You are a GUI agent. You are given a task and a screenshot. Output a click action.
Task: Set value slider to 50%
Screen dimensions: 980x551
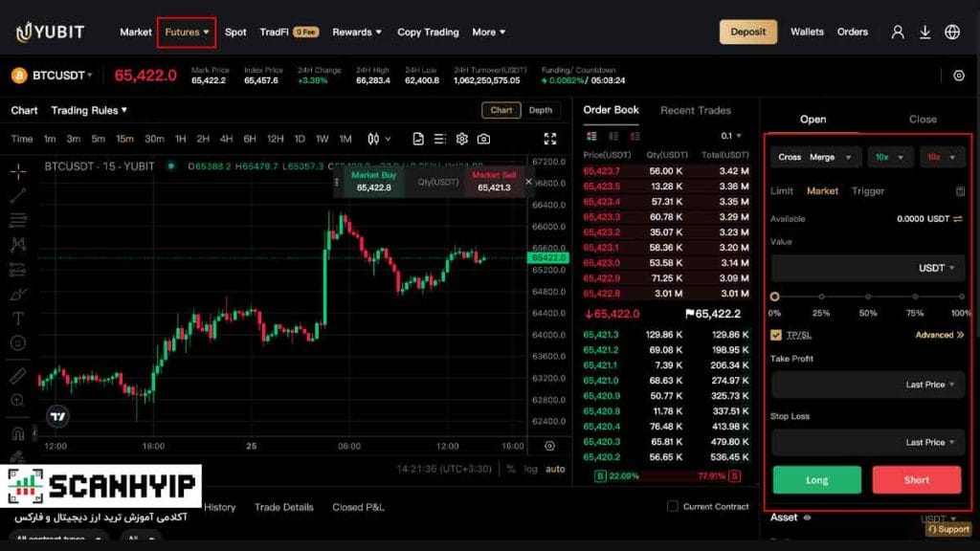click(867, 297)
